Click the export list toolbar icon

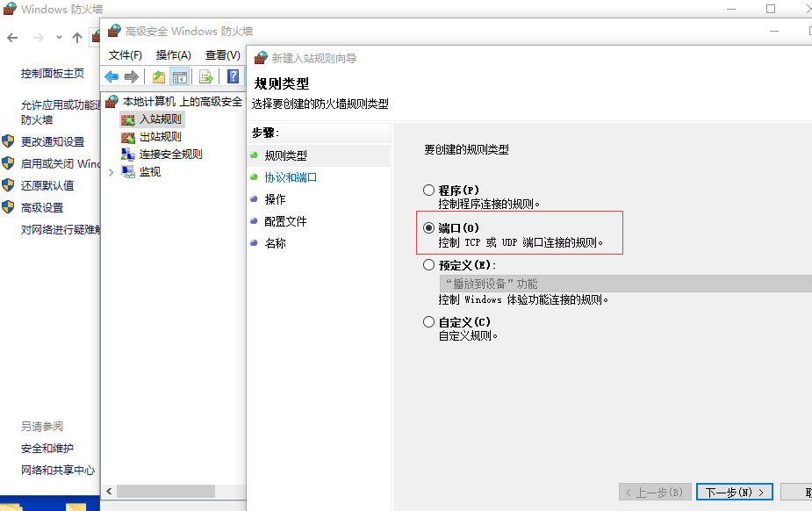pyautogui.click(x=206, y=76)
